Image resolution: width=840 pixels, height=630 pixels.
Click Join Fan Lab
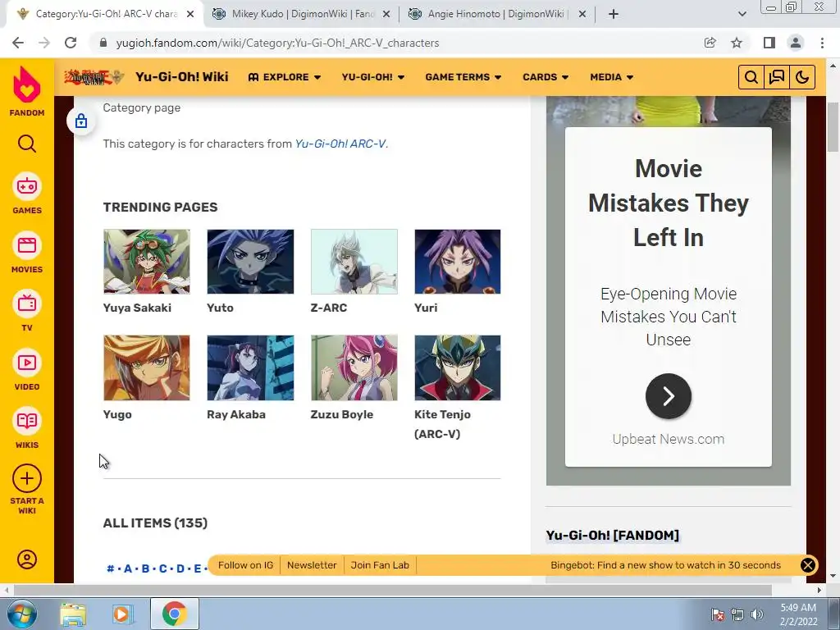tap(380, 565)
